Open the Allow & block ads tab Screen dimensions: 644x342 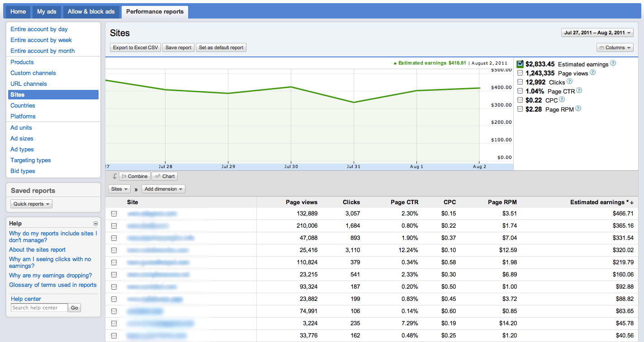(91, 12)
